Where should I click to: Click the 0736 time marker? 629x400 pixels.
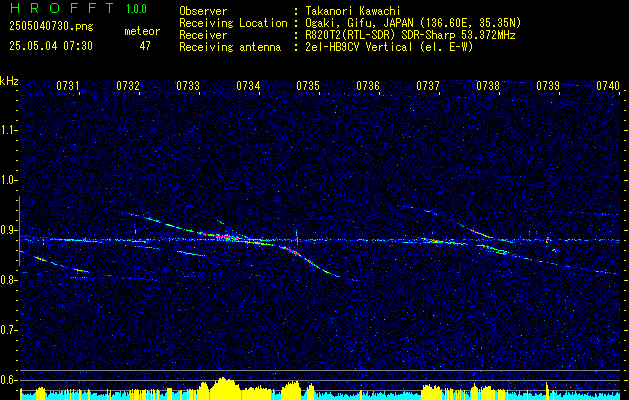coord(368,86)
